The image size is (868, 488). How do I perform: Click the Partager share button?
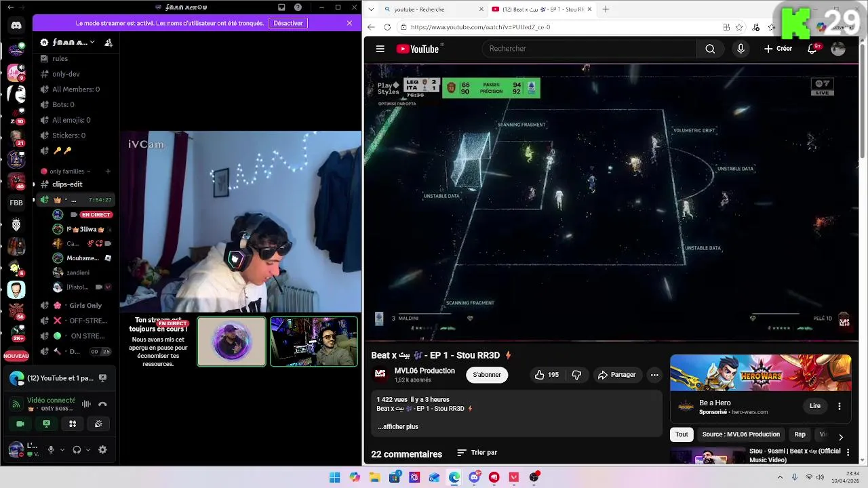click(x=616, y=375)
